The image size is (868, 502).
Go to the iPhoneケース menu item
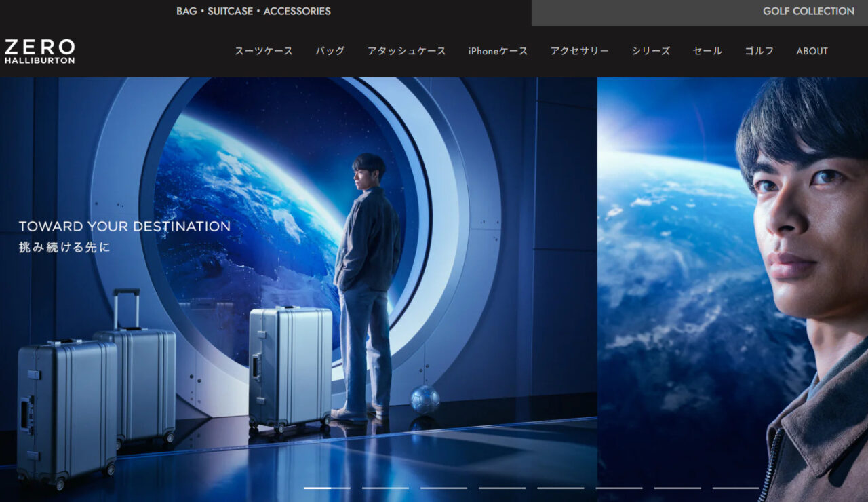[x=498, y=51]
